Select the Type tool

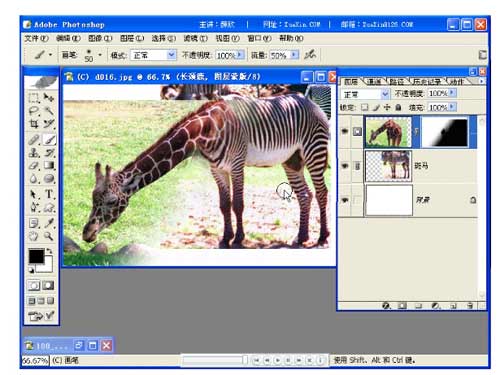[x=49, y=194]
